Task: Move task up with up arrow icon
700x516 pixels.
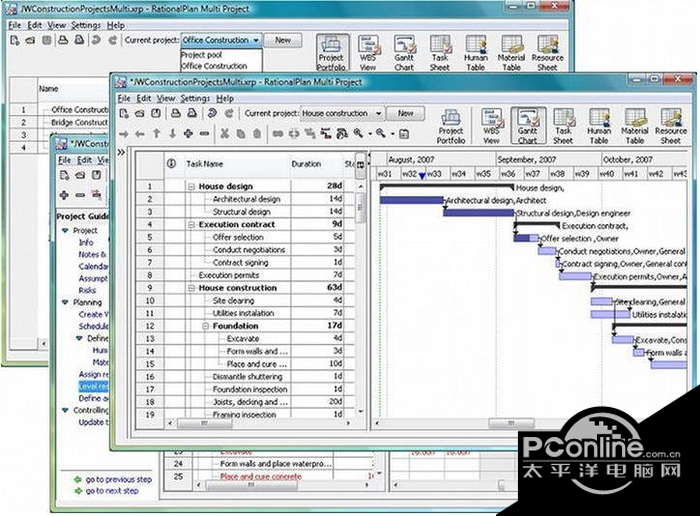Action: [x=156, y=133]
